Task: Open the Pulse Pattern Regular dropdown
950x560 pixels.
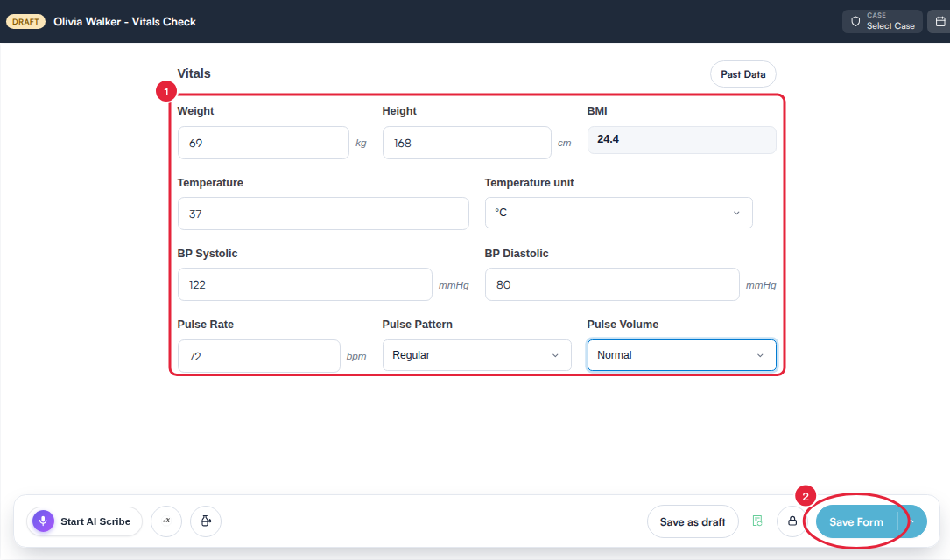Action: (x=477, y=354)
